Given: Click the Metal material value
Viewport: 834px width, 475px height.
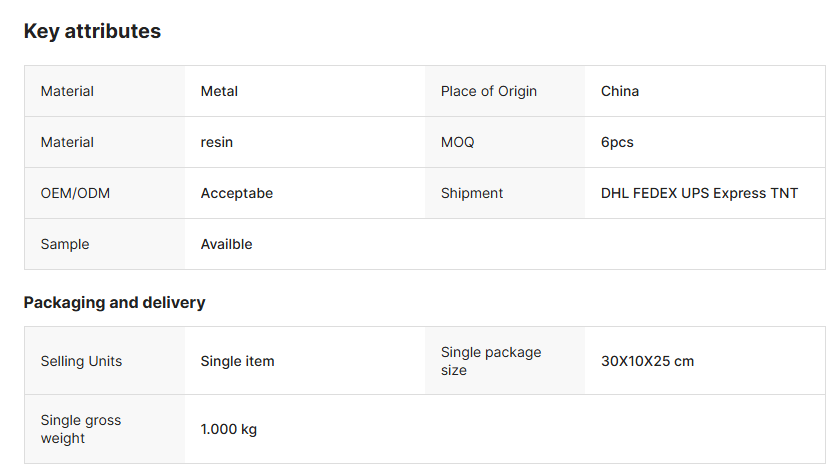Looking at the screenshot, I should (219, 91).
